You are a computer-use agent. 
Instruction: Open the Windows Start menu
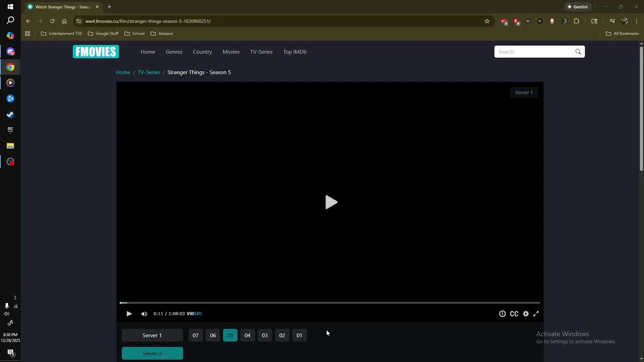(10, 7)
